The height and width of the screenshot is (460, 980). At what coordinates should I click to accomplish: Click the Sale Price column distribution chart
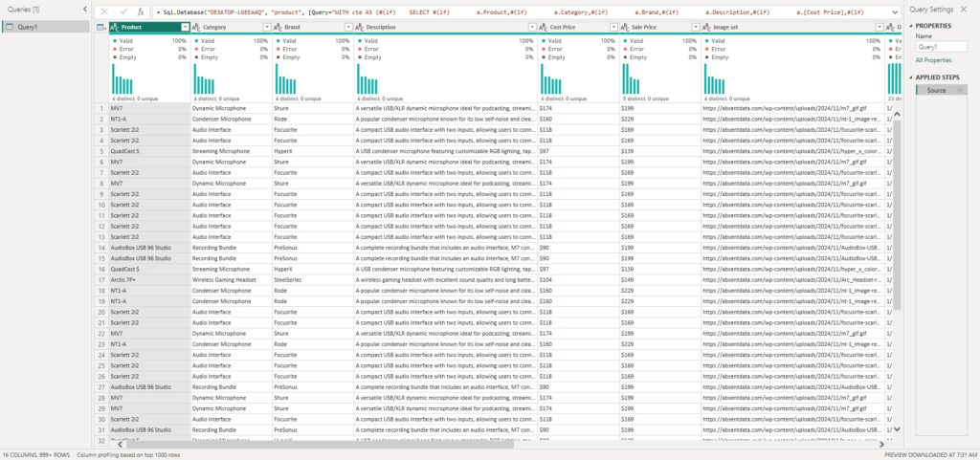(x=632, y=78)
